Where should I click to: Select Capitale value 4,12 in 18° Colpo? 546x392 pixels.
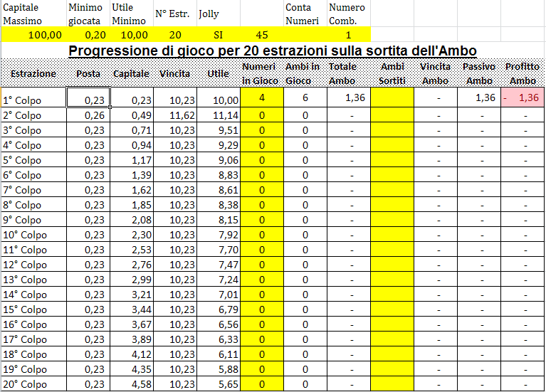click(x=132, y=354)
